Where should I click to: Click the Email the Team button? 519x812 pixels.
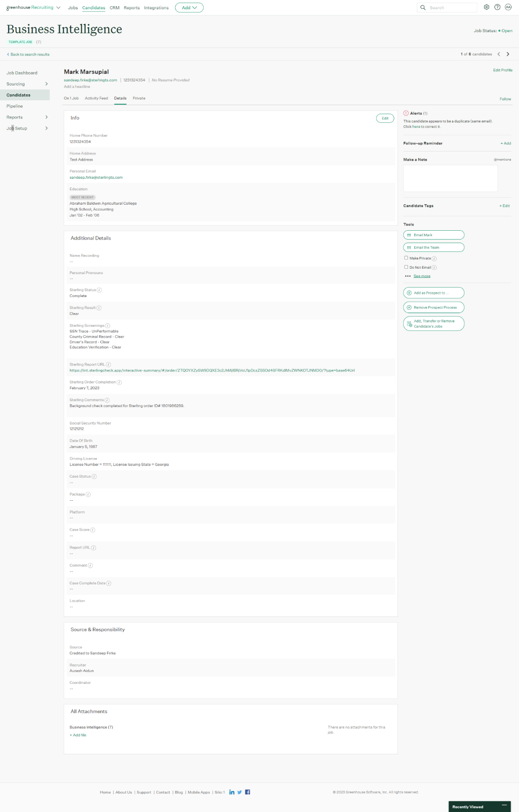(434, 247)
